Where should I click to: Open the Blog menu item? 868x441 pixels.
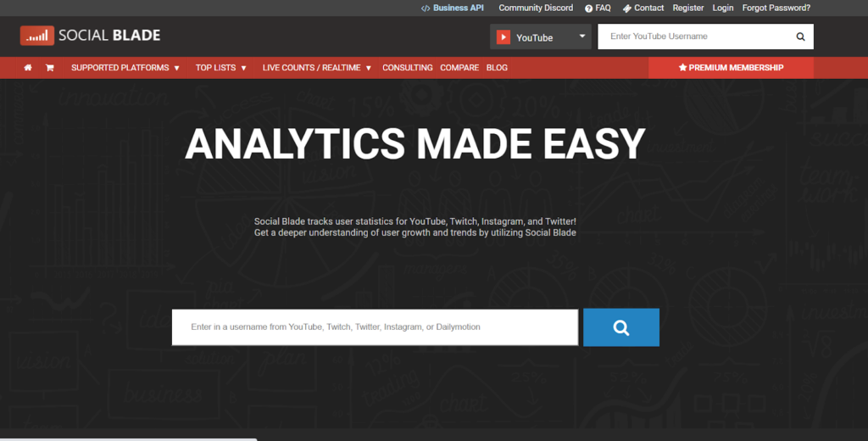click(497, 68)
